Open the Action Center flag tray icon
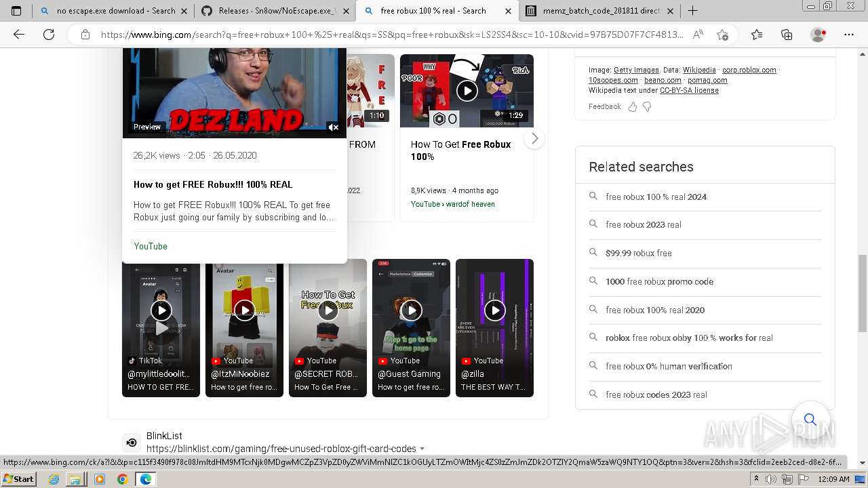Image resolution: width=868 pixels, height=488 pixels. click(804, 479)
